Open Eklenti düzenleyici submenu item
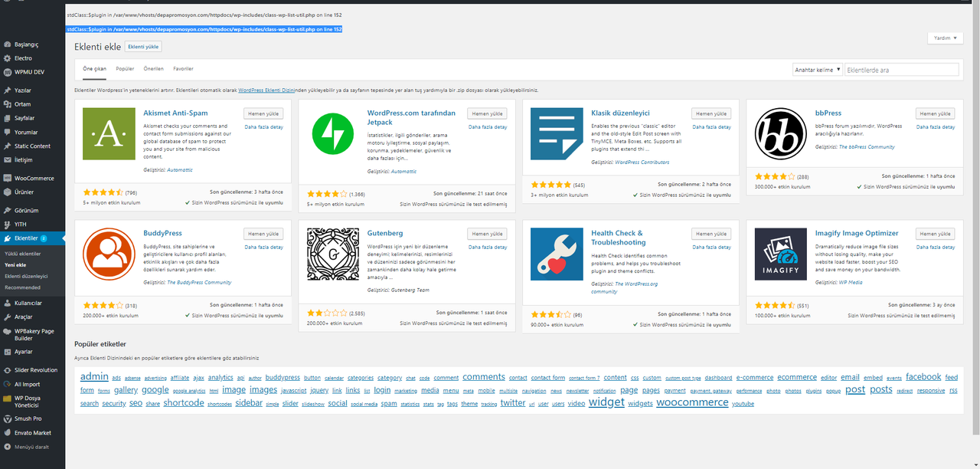The width and height of the screenshot is (980, 469). [x=27, y=276]
